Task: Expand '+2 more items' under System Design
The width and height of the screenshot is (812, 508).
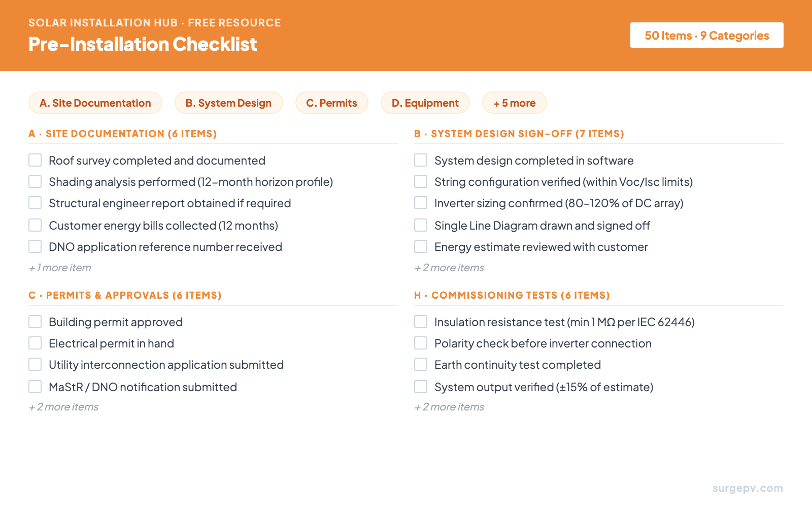Action: (x=449, y=268)
